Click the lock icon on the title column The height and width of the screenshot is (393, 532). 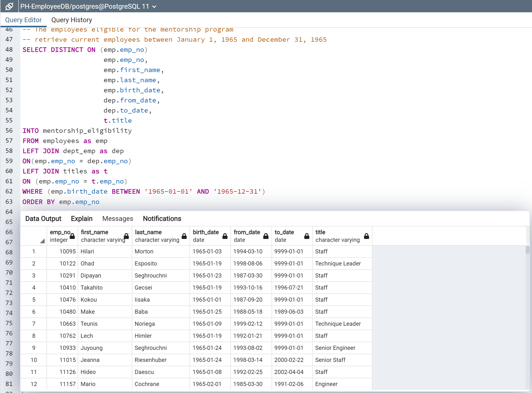[x=367, y=237]
